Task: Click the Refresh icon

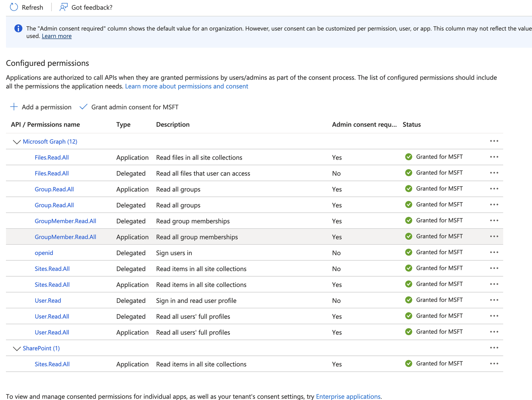Action: (x=14, y=7)
